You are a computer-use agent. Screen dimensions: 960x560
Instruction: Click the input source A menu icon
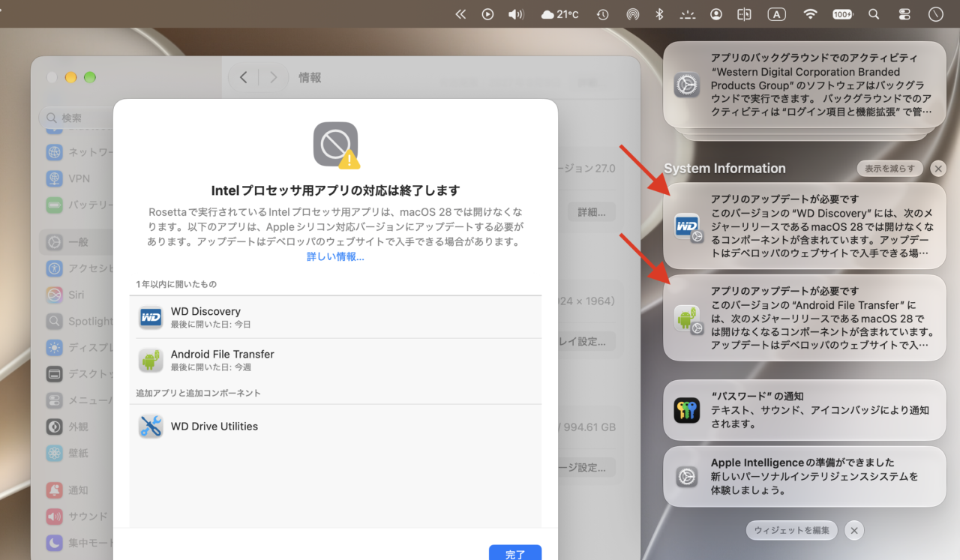click(776, 13)
